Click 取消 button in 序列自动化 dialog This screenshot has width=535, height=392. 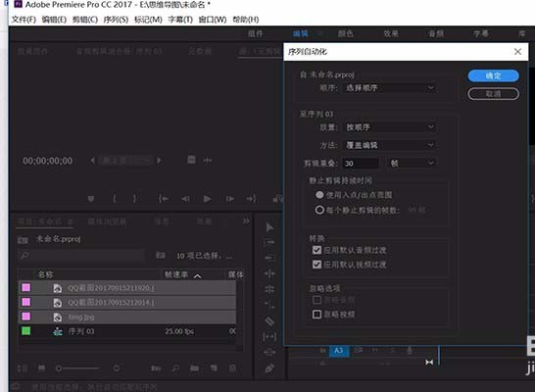tap(494, 93)
